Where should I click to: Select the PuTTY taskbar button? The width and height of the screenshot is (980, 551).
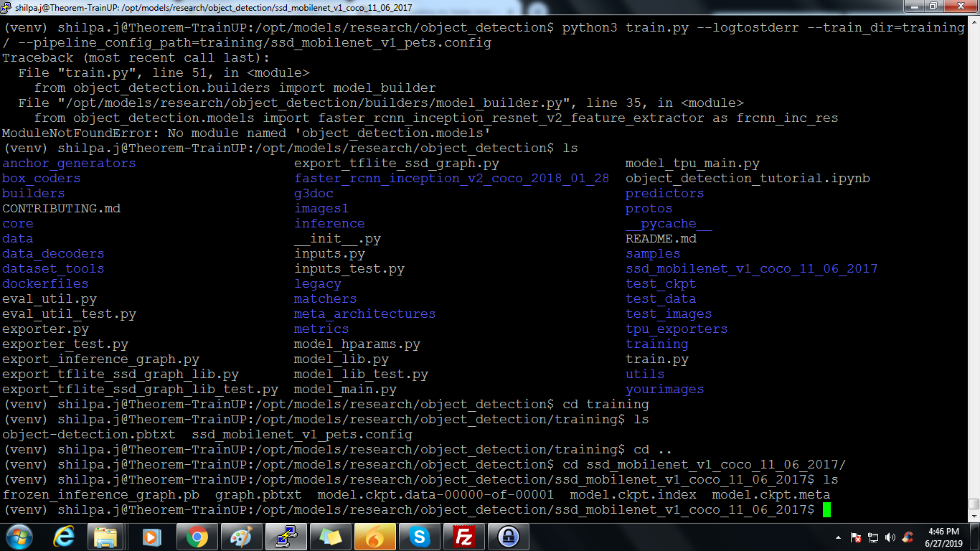[286, 536]
